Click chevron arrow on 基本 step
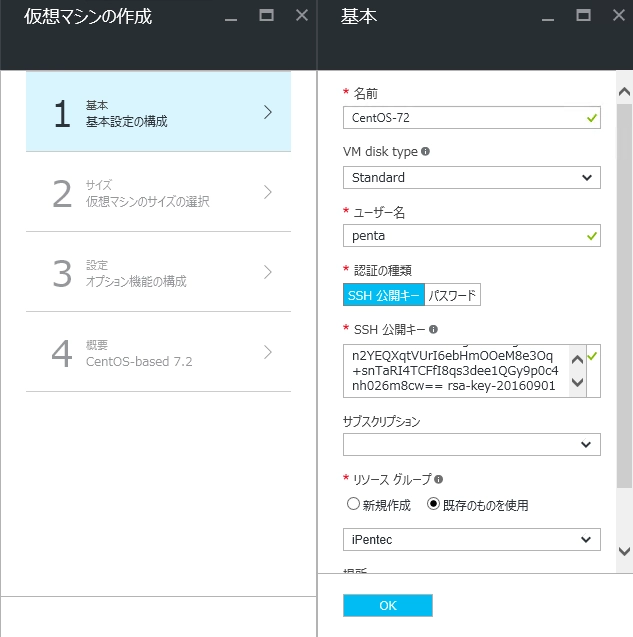Viewport: 633px width, 637px height. click(267, 112)
